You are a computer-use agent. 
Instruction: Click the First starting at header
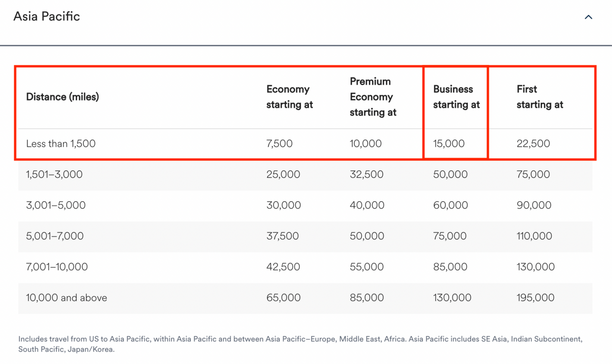pos(540,97)
